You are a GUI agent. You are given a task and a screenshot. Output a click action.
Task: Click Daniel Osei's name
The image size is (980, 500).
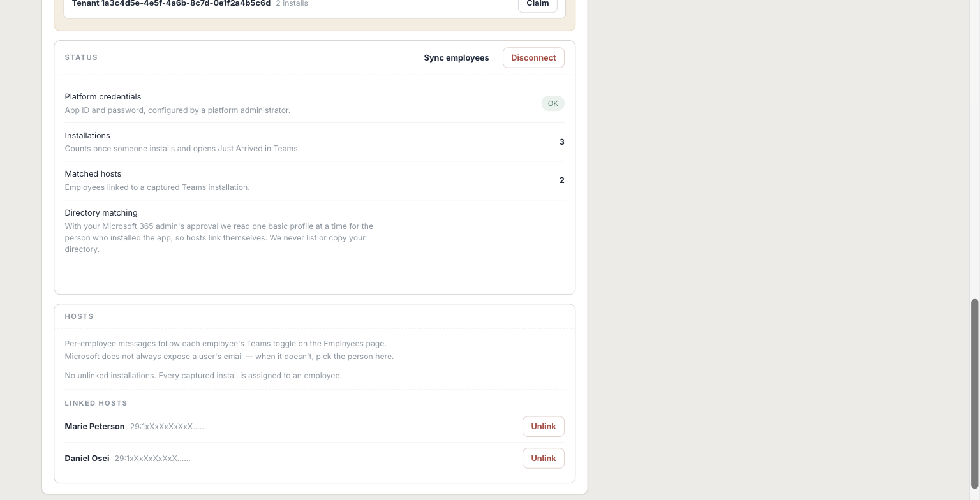click(x=87, y=459)
